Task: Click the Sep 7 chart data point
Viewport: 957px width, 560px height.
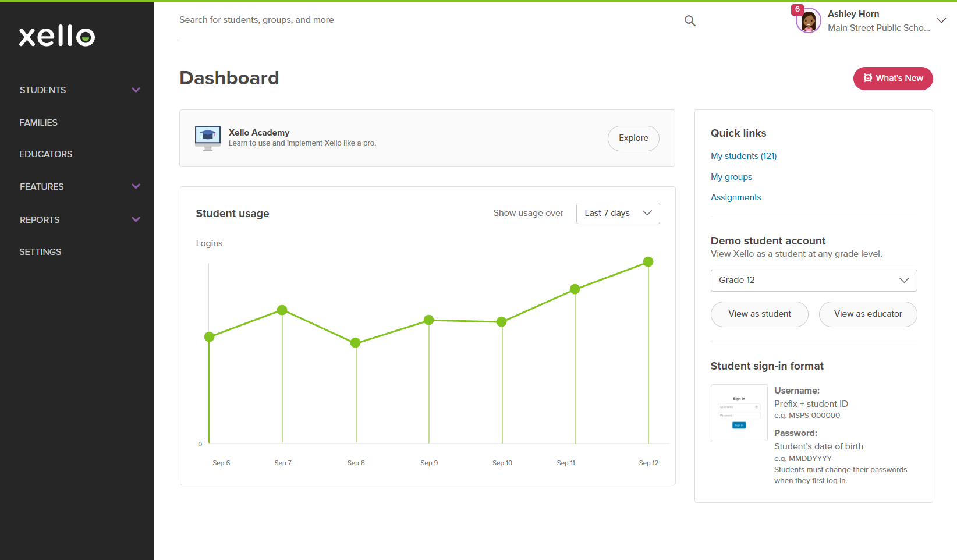Action: click(282, 310)
